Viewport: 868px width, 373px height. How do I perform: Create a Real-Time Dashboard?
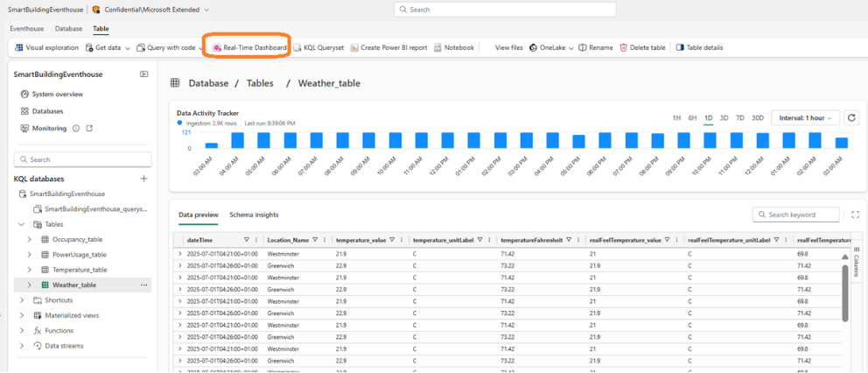249,47
